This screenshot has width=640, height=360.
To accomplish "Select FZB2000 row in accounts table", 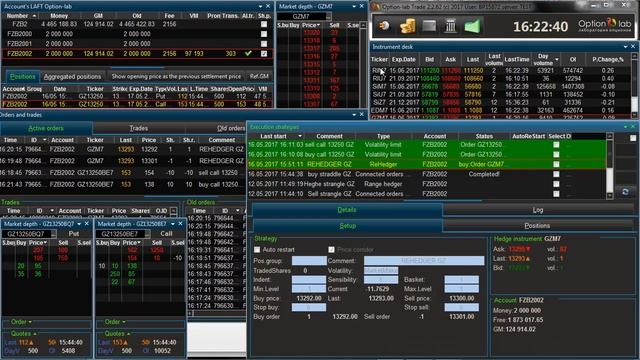I will click(137, 34).
